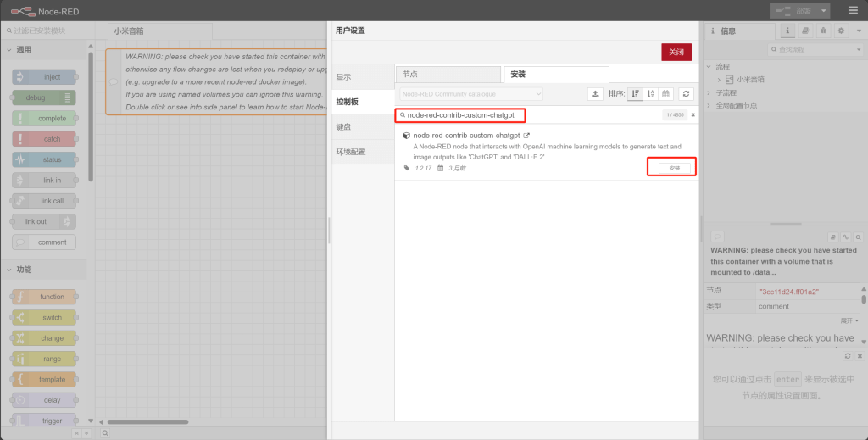The width and height of the screenshot is (868, 440).
Task: Open the main hamburger menu
Action: (853, 10)
